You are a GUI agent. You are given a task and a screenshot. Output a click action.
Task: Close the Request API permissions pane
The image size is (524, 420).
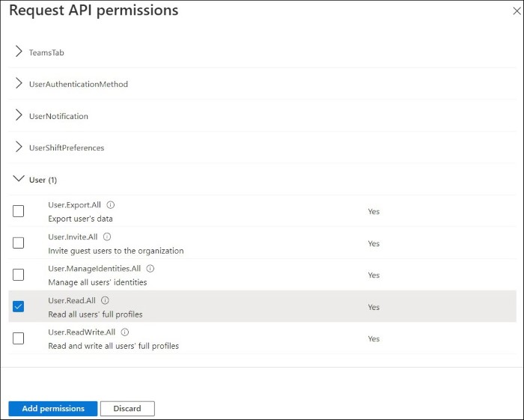click(517, 11)
